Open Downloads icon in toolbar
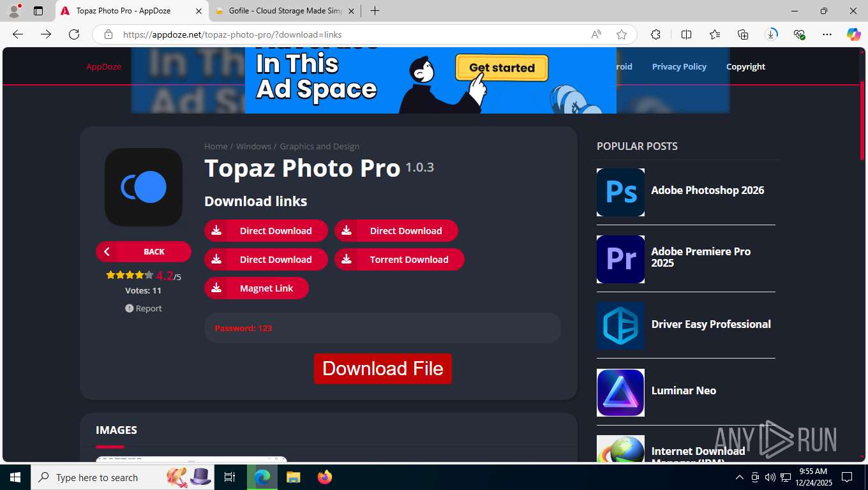 coord(771,34)
